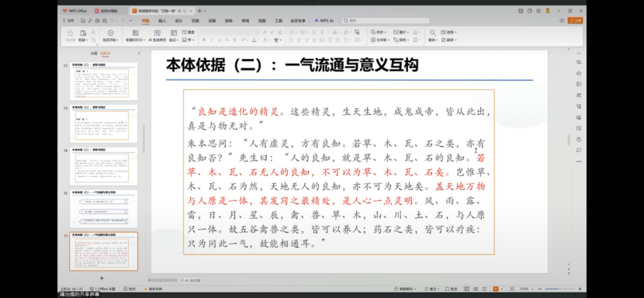Switch to the 插入 ribbon tab

coord(162,20)
